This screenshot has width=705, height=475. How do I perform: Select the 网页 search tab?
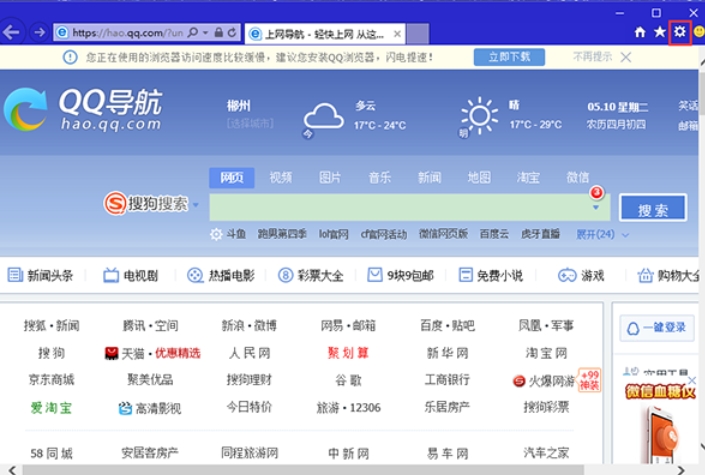[x=232, y=178]
